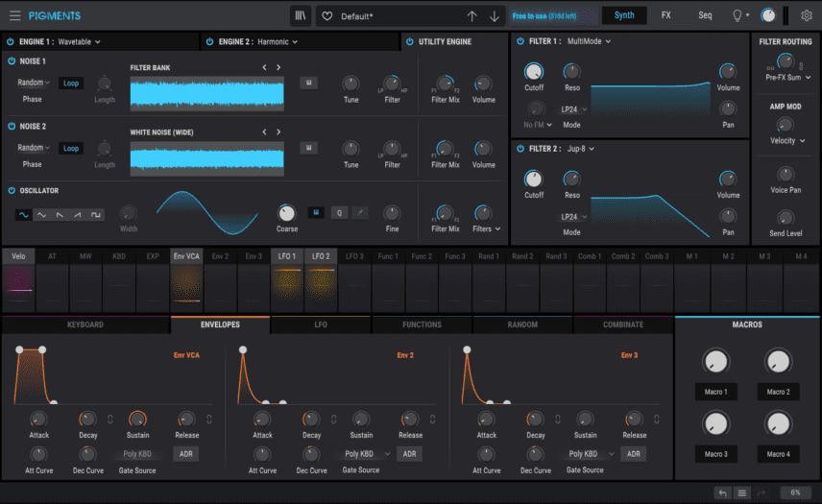Screen dimensions: 822x504
Task: Select the LFO 1 modulation source slot
Action: click(x=287, y=280)
